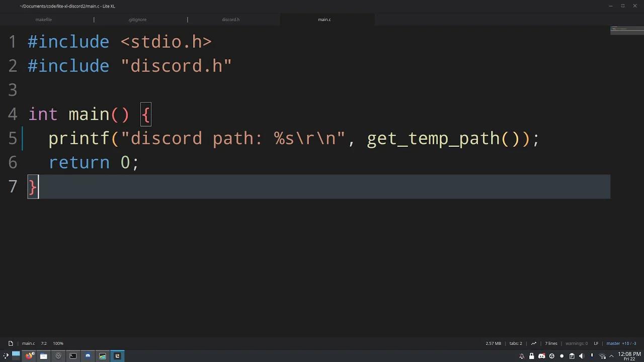Open the .gitignore tab
Screen dimensions: 644x362
(x=137, y=20)
